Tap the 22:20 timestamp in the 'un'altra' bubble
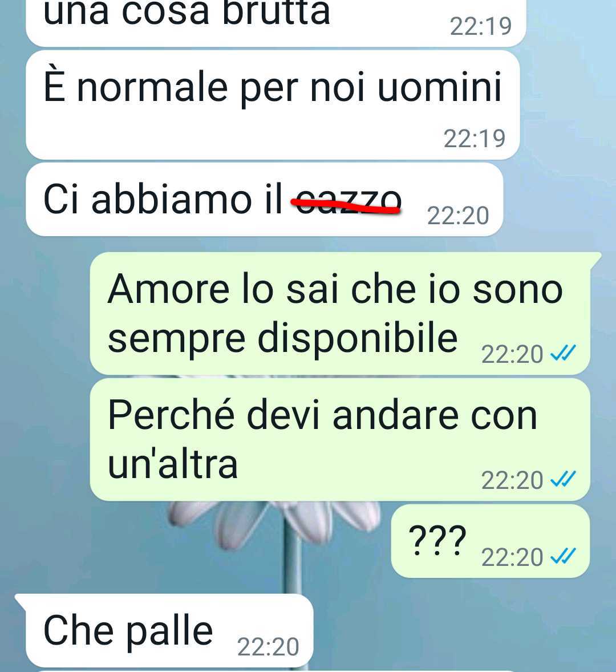 click(x=512, y=480)
